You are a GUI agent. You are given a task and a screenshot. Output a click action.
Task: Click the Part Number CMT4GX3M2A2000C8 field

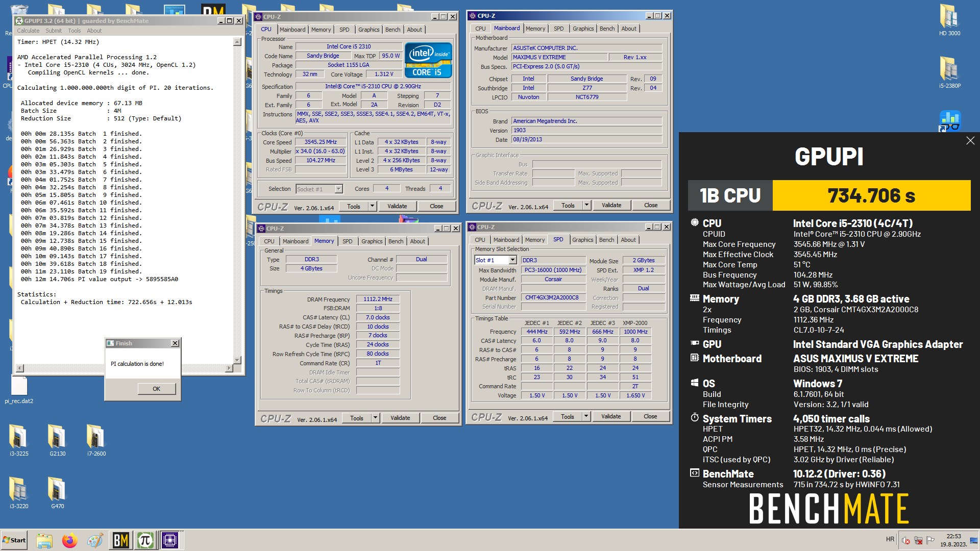tap(553, 298)
